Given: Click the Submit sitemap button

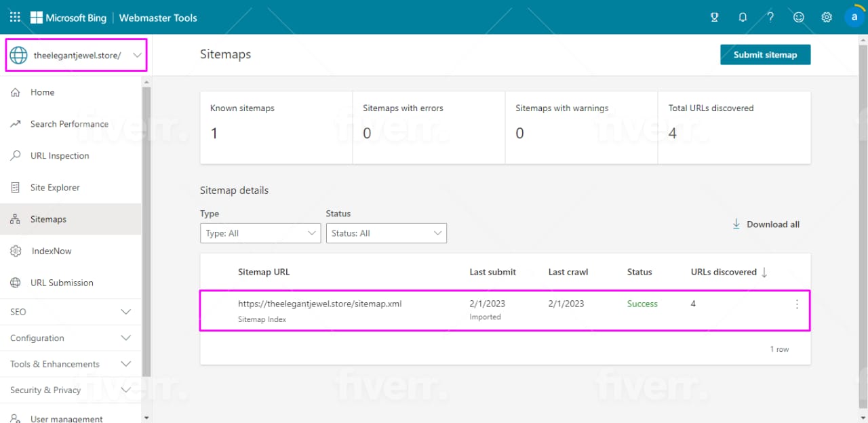Looking at the screenshot, I should click(765, 55).
